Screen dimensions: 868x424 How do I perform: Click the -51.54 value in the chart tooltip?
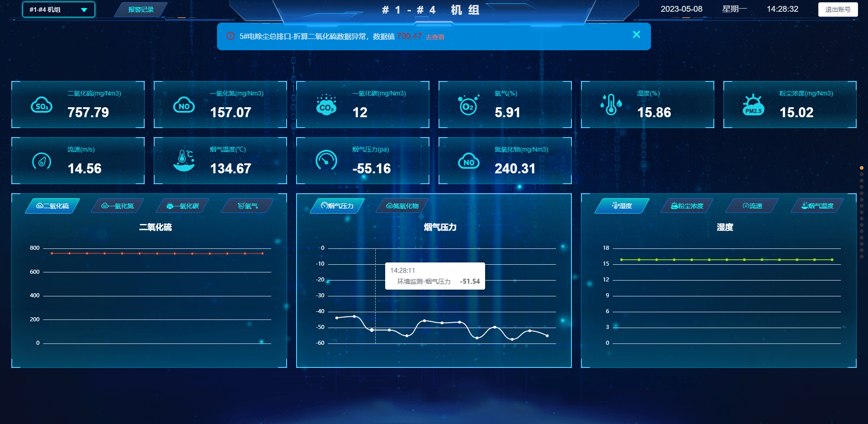[x=470, y=281]
